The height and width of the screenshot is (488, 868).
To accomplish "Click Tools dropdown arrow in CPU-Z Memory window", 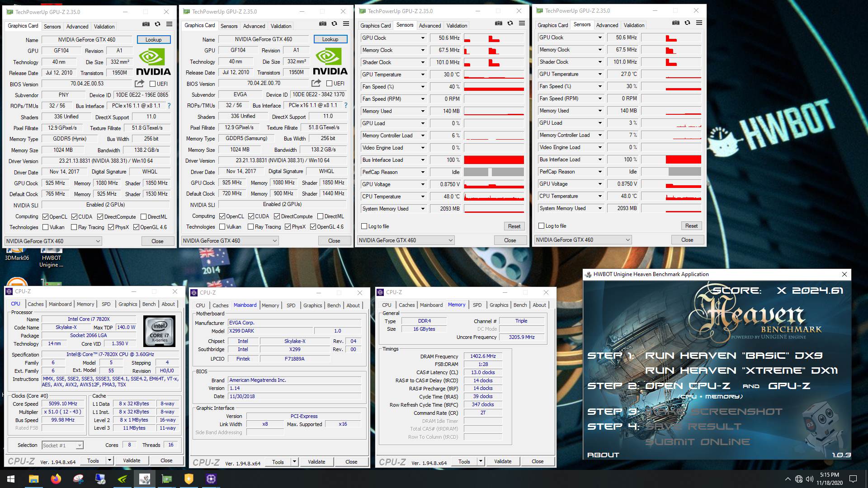I will (481, 461).
